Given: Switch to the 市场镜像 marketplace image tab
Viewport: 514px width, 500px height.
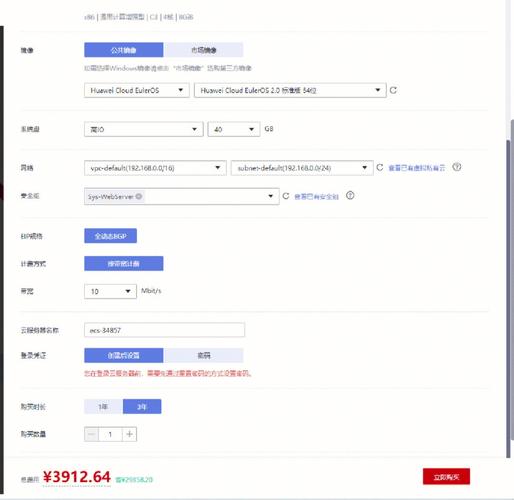Looking at the screenshot, I should (203, 50).
